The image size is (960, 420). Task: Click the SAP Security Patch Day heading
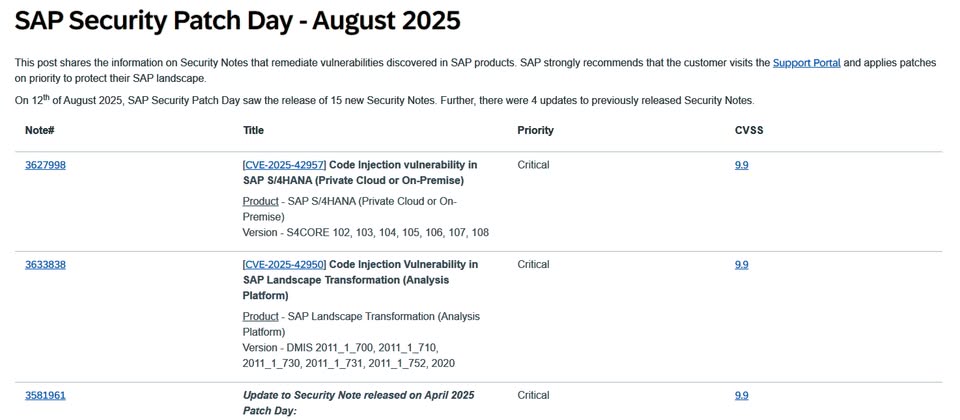pos(238,20)
